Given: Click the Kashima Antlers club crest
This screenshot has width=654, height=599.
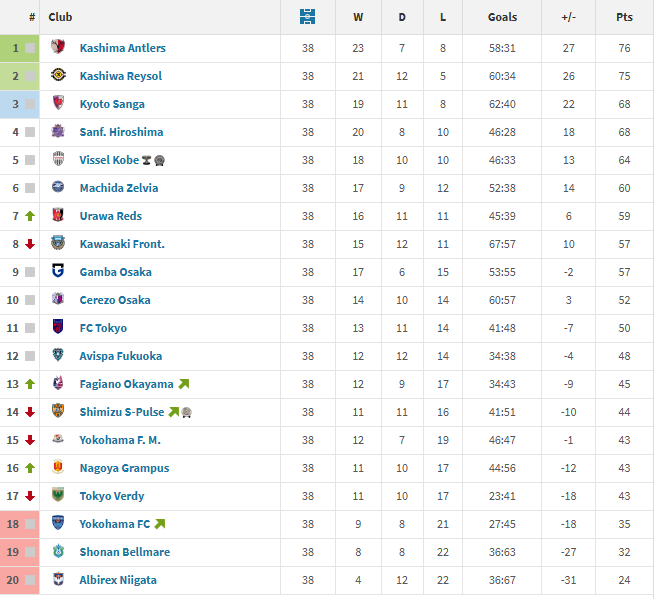Looking at the screenshot, I should 58,48.
